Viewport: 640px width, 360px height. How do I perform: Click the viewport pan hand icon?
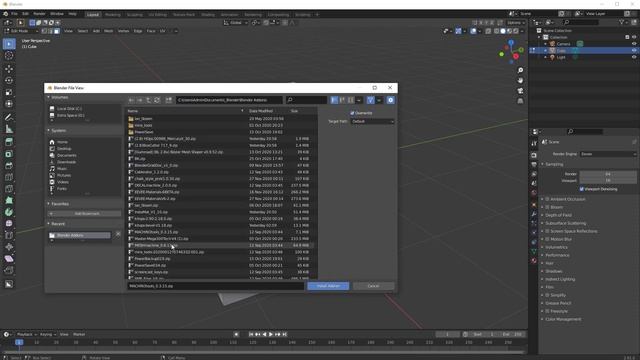[x=520, y=80]
